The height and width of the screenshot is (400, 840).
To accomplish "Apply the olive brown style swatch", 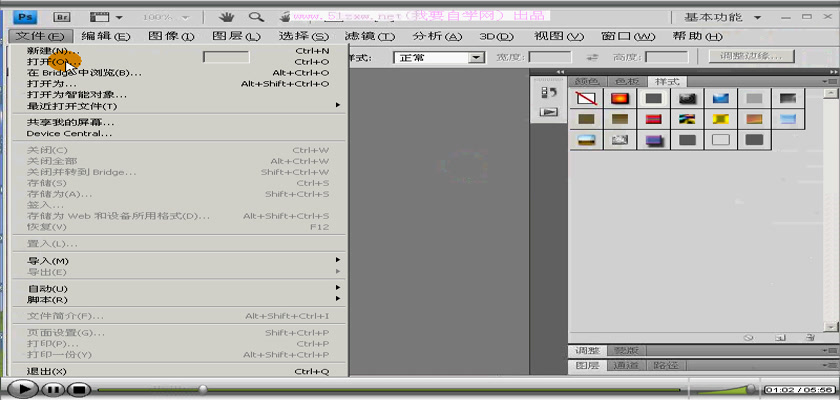I will click(x=586, y=119).
